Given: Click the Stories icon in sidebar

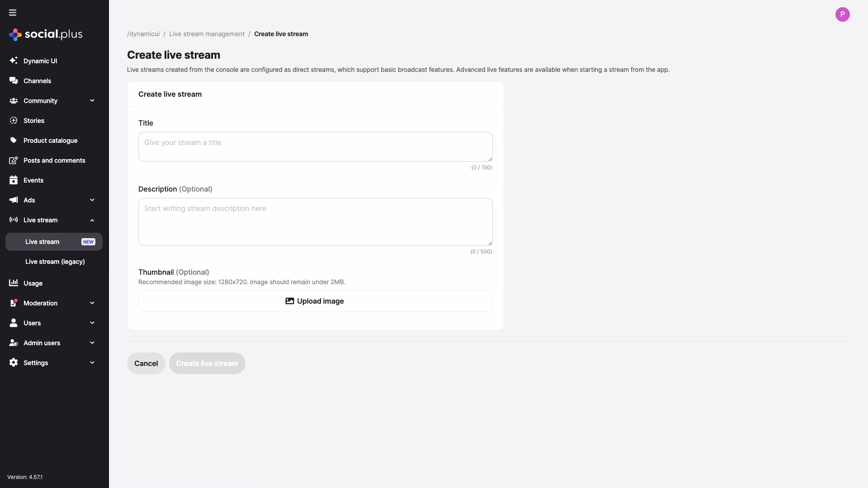Looking at the screenshot, I should (x=14, y=121).
